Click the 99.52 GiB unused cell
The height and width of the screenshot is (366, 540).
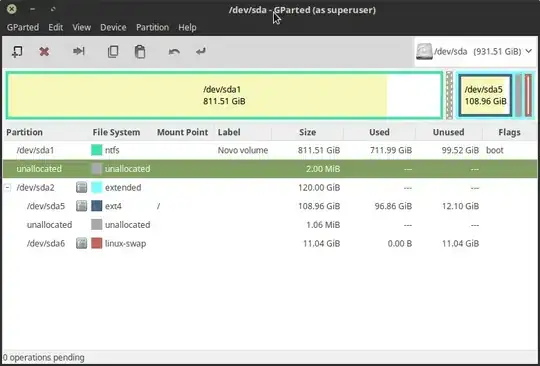[x=460, y=150]
